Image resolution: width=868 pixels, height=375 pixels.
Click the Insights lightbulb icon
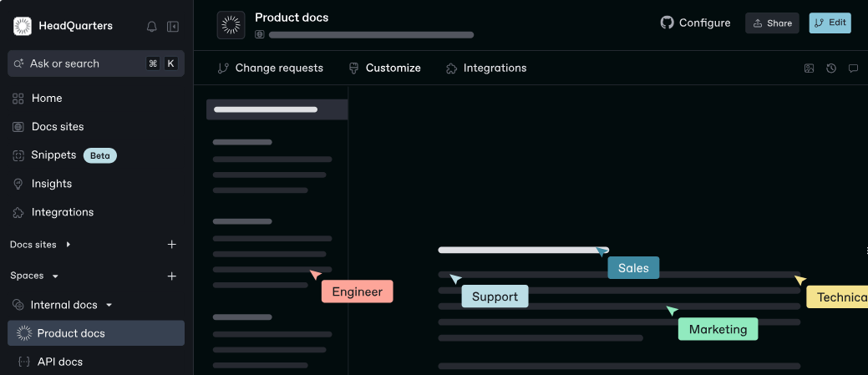[x=18, y=184]
